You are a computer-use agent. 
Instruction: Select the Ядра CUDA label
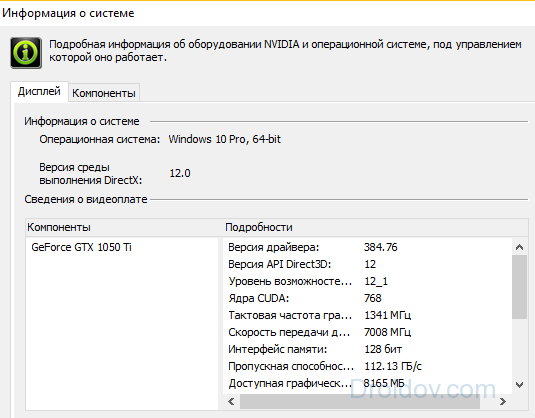(x=259, y=298)
